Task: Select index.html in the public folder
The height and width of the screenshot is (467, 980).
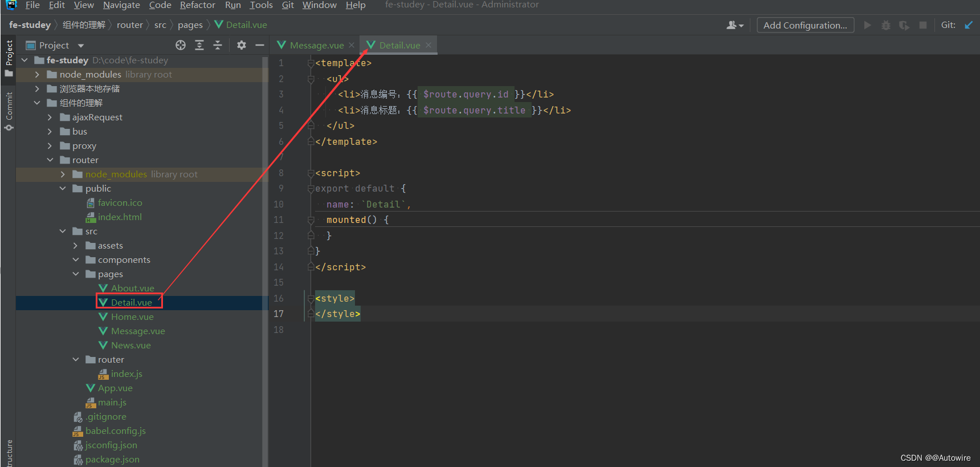Action: click(120, 217)
